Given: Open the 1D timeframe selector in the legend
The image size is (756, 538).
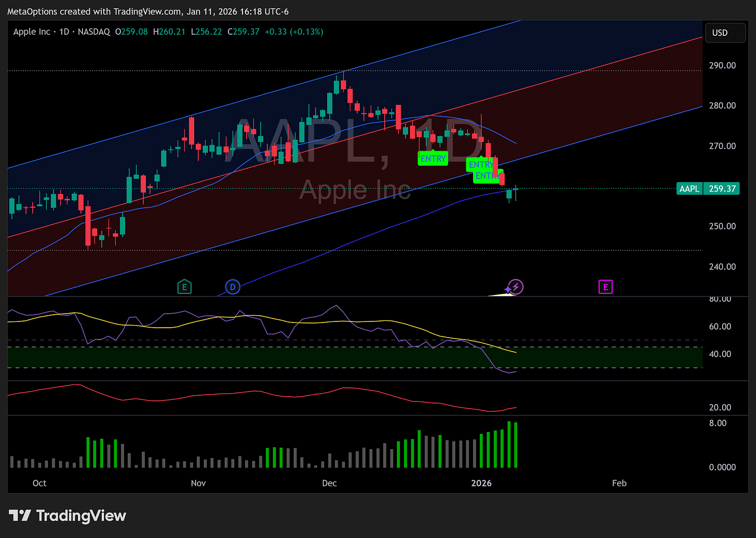Looking at the screenshot, I should (64, 32).
